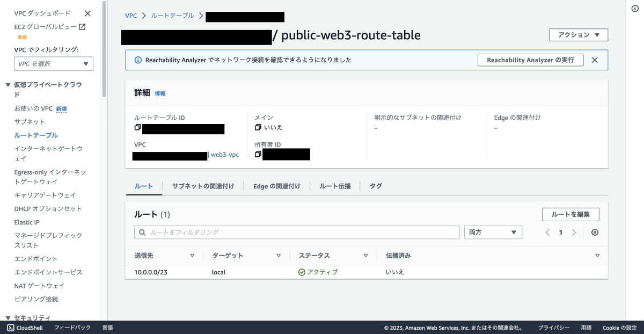Run Reachability Analyzer の実行

(x=530, y=60)
